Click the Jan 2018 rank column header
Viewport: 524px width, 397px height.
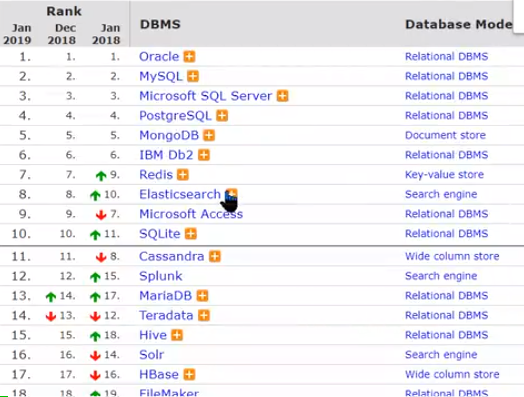coord(106,34)
